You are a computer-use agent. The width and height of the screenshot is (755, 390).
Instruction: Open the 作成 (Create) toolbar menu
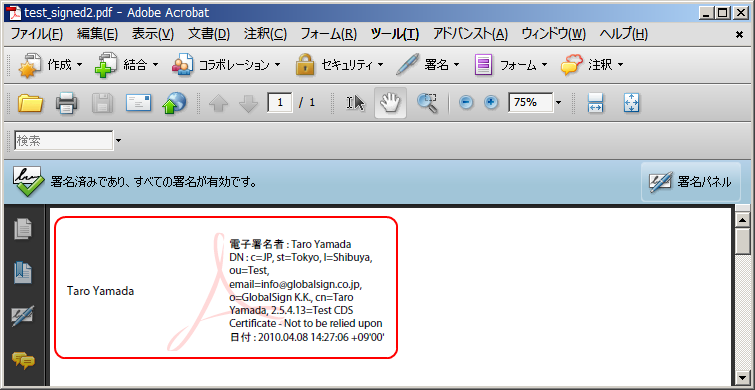(x=51, y=65)
